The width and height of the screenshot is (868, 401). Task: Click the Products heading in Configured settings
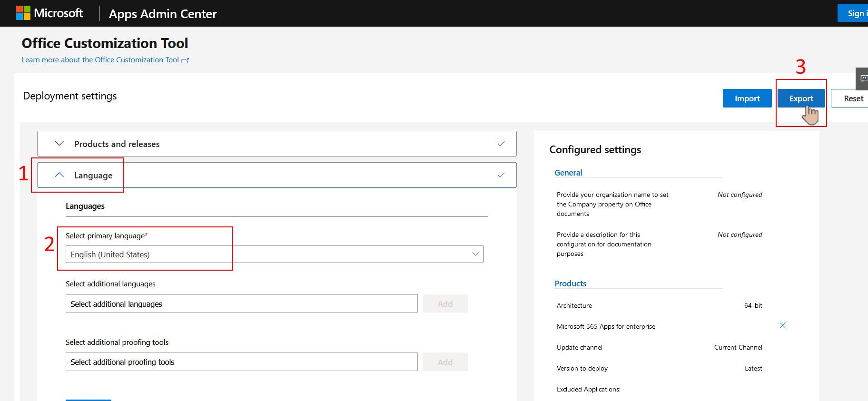tap(570, 284)
